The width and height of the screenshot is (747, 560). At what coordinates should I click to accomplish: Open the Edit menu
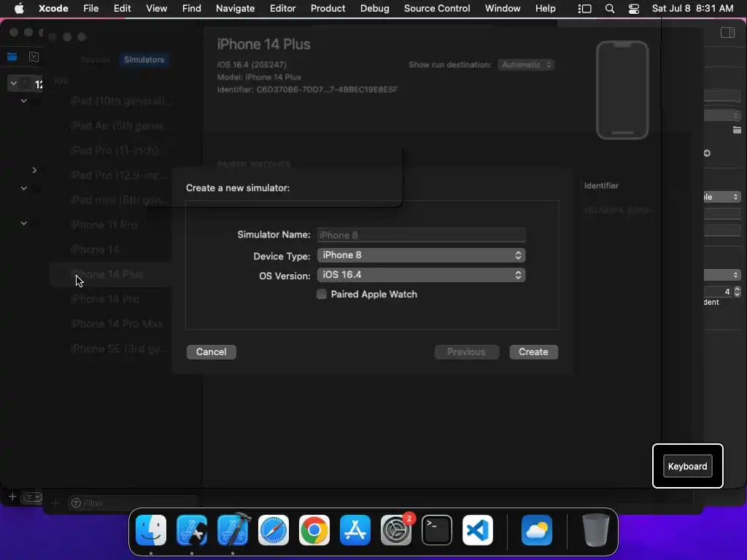122,8
